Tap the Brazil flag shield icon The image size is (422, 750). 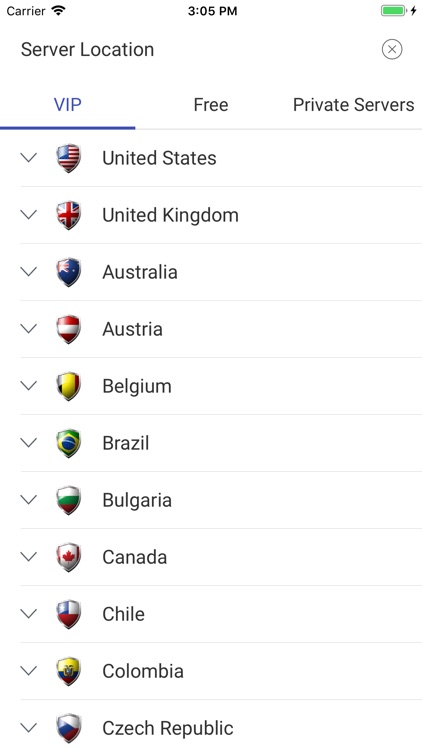click(x=68, y=443)
